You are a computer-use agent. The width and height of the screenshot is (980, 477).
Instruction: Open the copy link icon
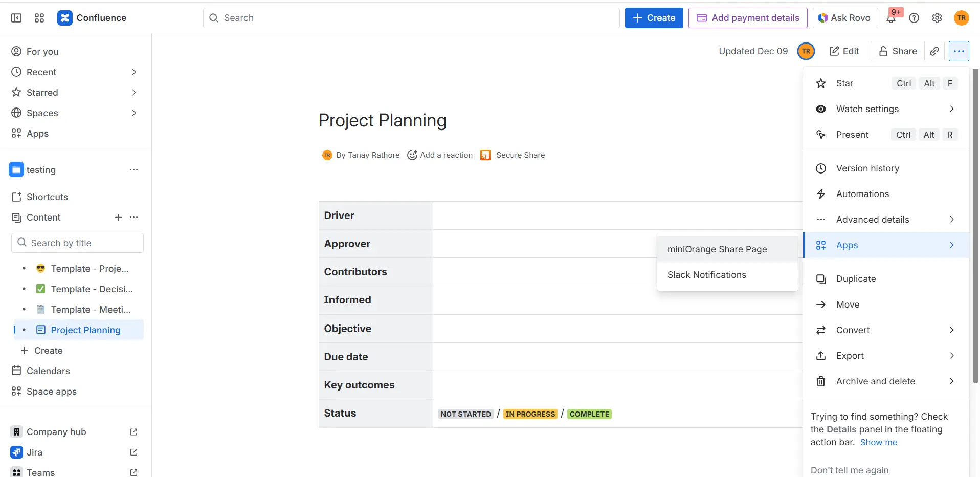tap(934, 51)
